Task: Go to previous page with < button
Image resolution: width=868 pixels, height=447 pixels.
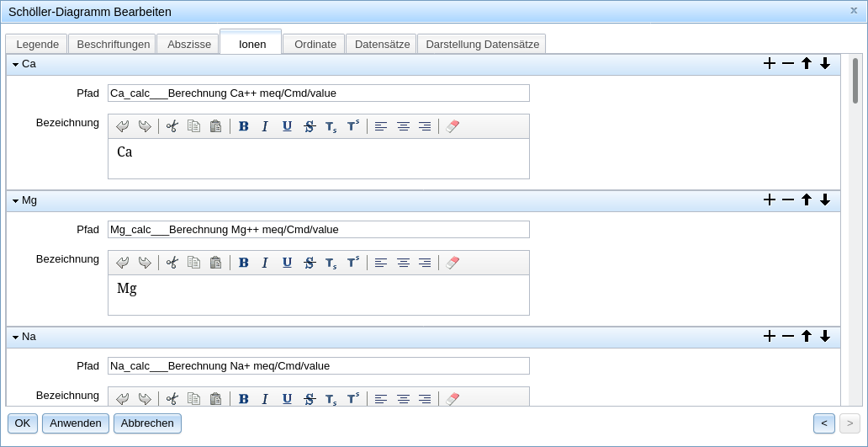Action: click(x=824, y=423)
